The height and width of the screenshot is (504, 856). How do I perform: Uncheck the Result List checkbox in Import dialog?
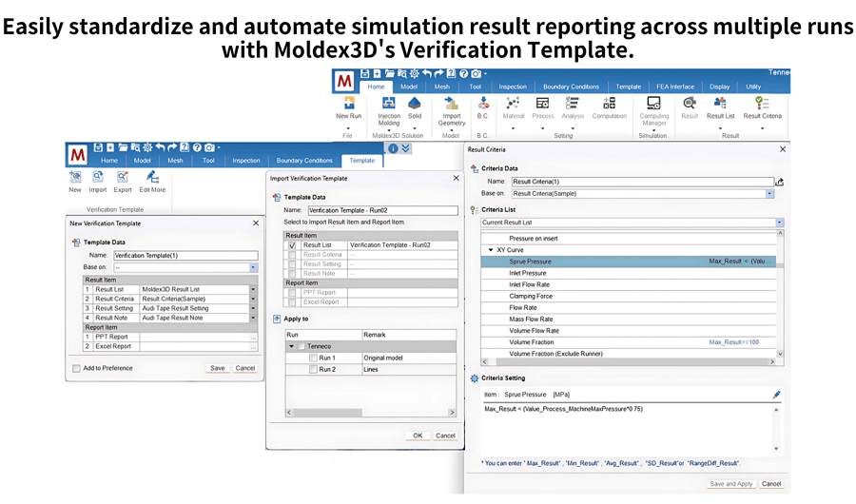click(292, 245)
